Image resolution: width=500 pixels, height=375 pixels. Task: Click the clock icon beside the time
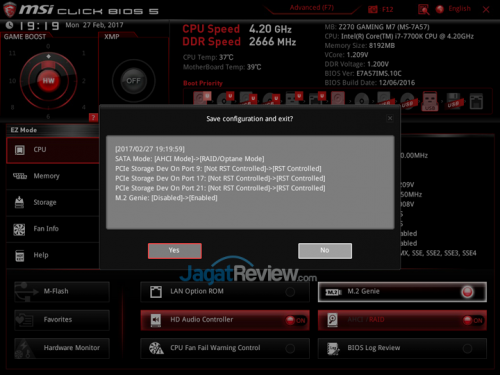coord(10,25)
